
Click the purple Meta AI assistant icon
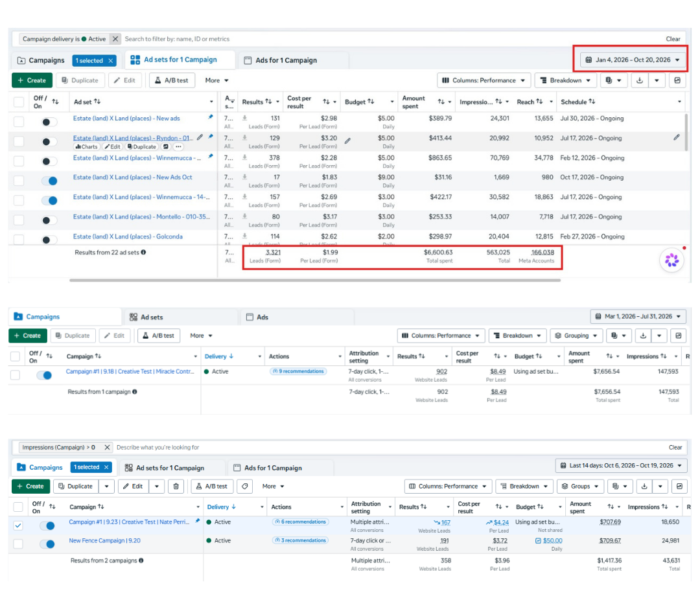[671, 260]
